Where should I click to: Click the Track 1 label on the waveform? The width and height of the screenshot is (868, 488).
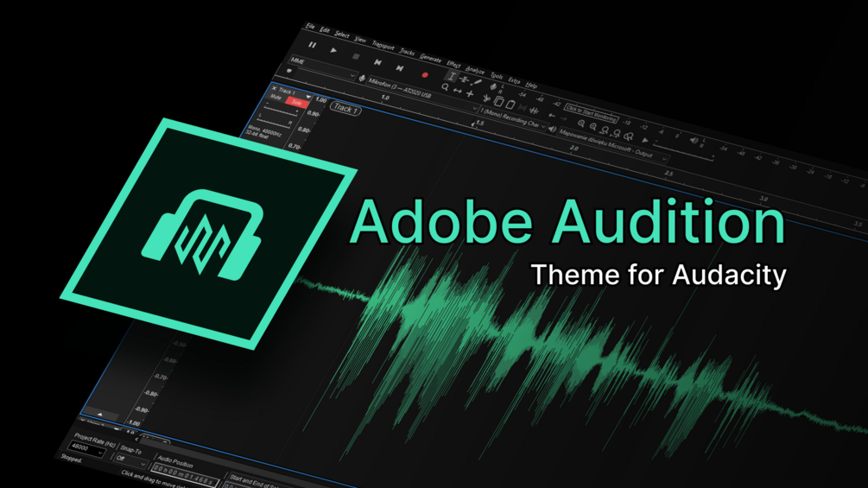(345, 109)
